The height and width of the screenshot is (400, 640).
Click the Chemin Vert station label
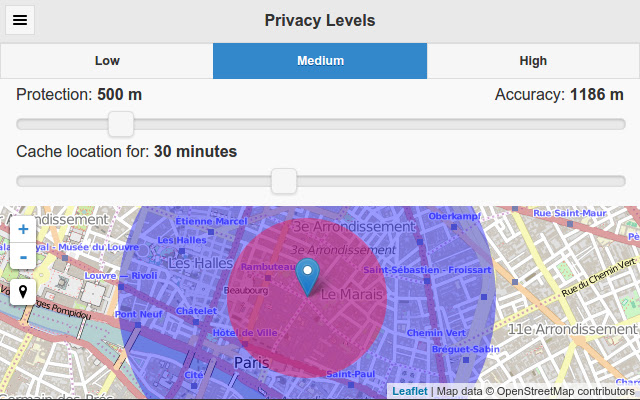pos(436,333)
